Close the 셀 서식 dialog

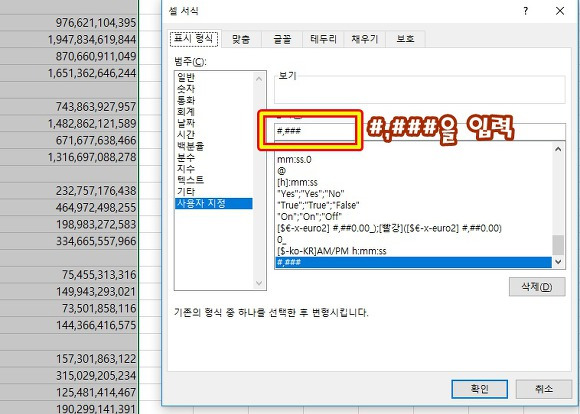(x=560, y=11)
